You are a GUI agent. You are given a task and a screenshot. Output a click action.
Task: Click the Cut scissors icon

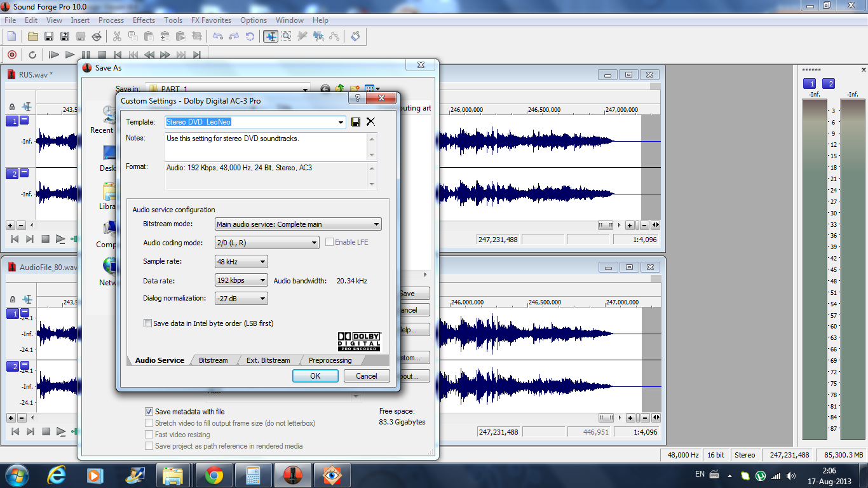click(116, 36)
